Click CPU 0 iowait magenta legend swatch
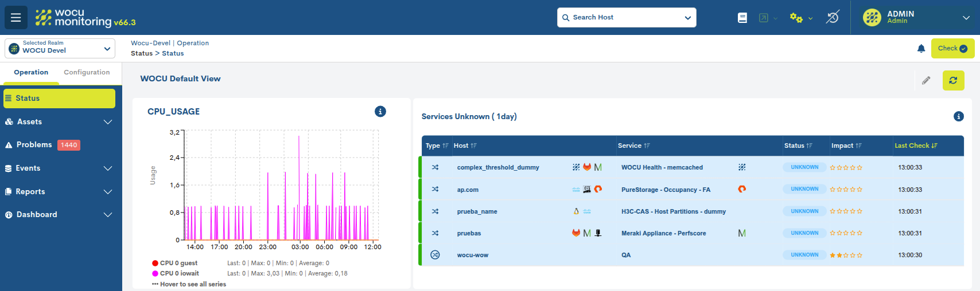 [155, 274]
